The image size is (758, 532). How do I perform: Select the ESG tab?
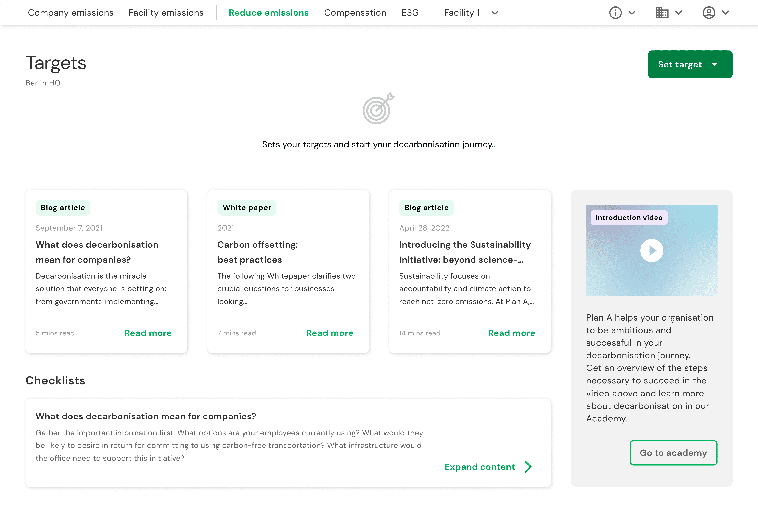410,13
